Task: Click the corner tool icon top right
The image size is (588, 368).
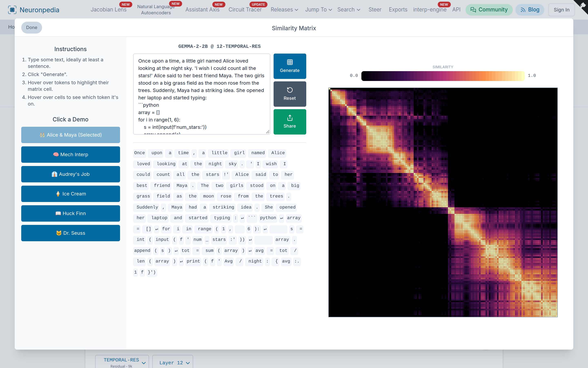Action: click(582, 5)
